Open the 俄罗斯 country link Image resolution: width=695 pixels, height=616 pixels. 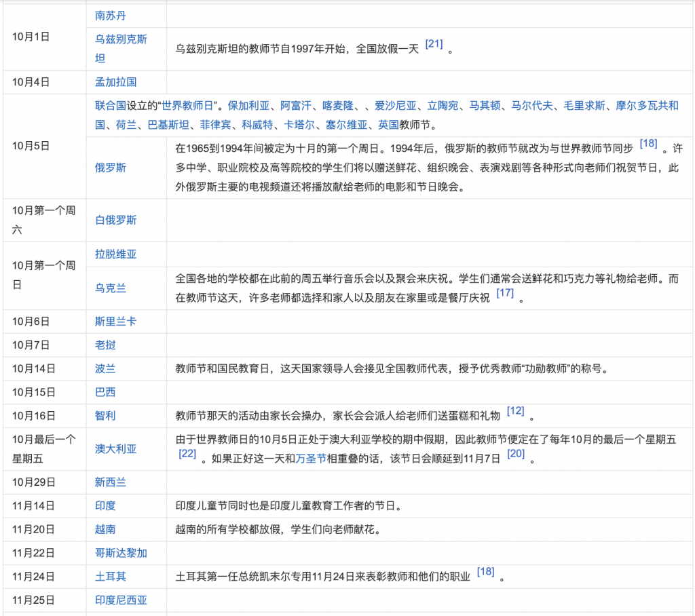pyautogui.click(x=111, y=168)
